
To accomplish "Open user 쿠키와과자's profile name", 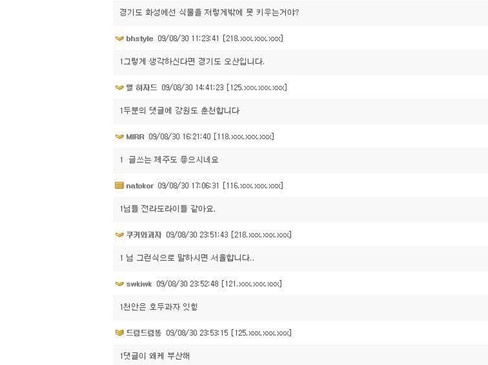I will pyautogui.click(x=144, y=235).
